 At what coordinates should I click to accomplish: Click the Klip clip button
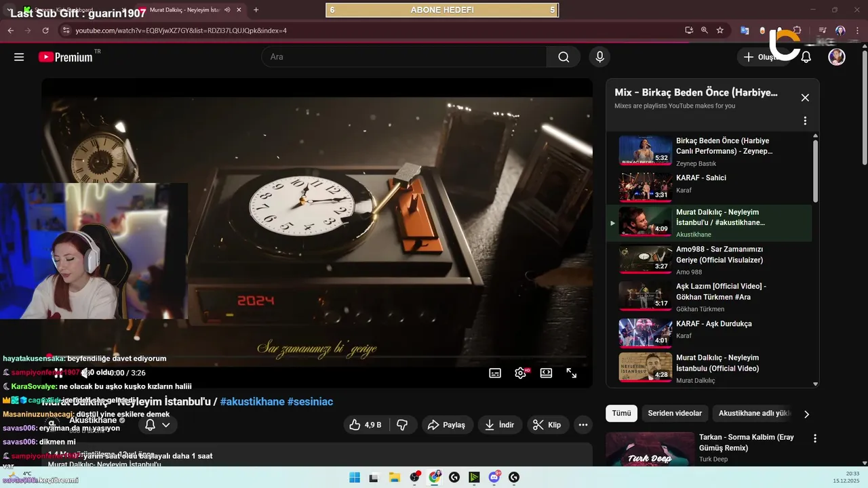click(547, 425)
